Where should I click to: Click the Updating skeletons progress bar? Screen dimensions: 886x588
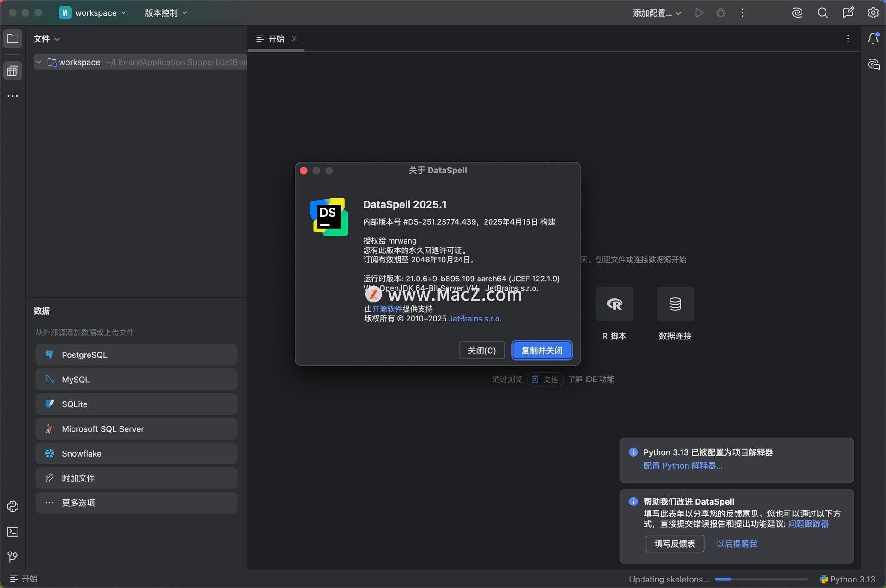pyautogui.click(x=761, y=579)
